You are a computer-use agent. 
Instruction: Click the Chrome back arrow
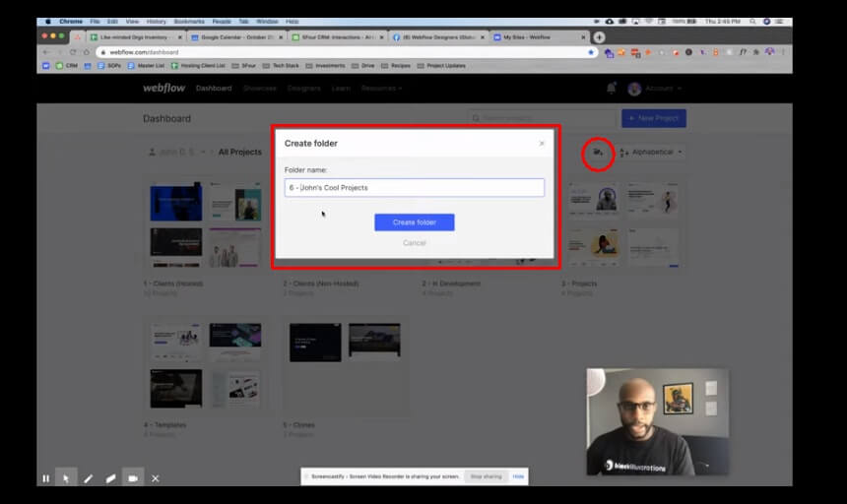pyautogui.click(x=46, y=52)
